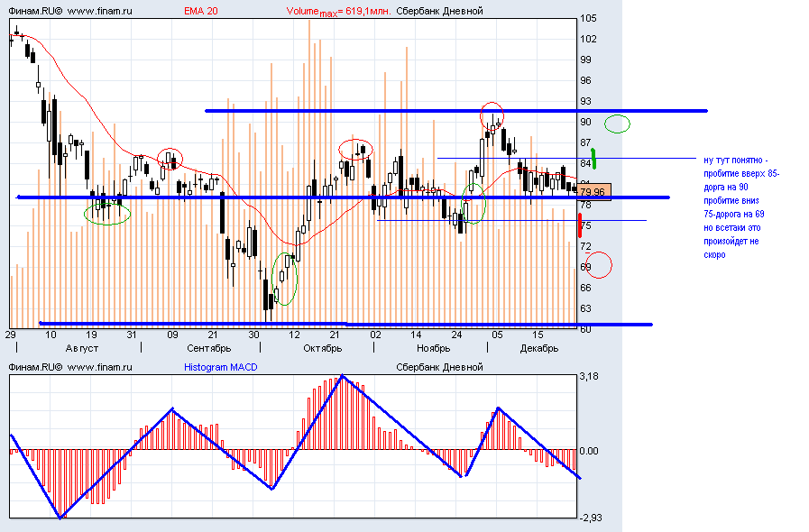Click the Сентябрь month label
The image size is (809, 532).
coord(209,348)
